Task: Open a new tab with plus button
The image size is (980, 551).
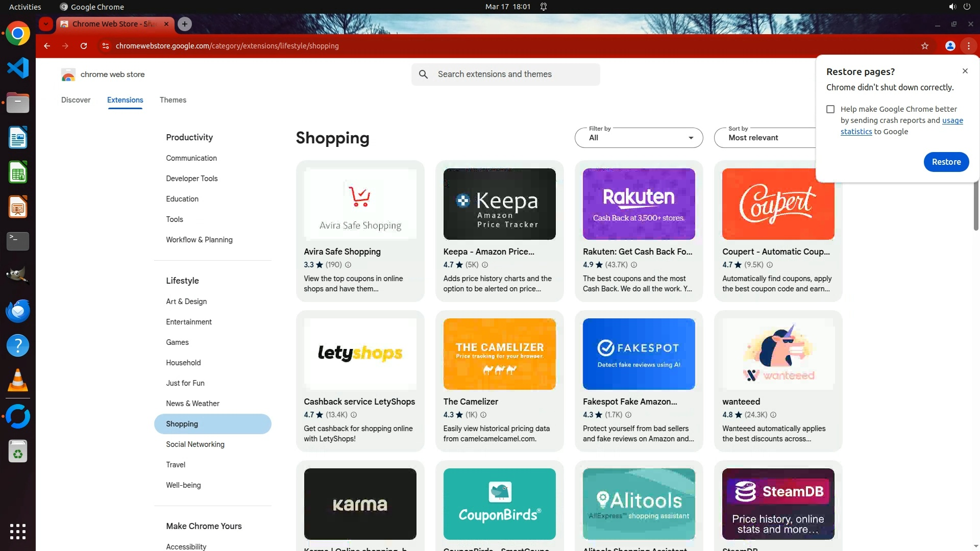Action: [185, 24]
